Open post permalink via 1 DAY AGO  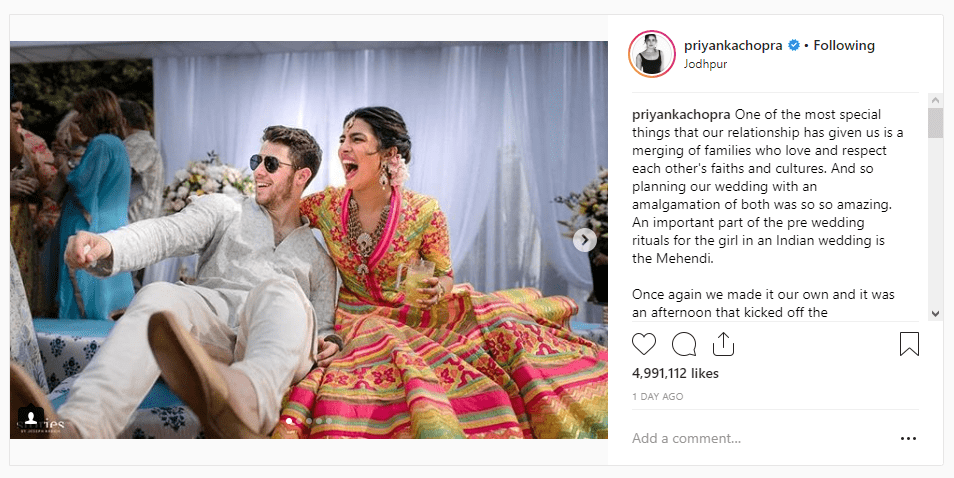click(658, 397)
